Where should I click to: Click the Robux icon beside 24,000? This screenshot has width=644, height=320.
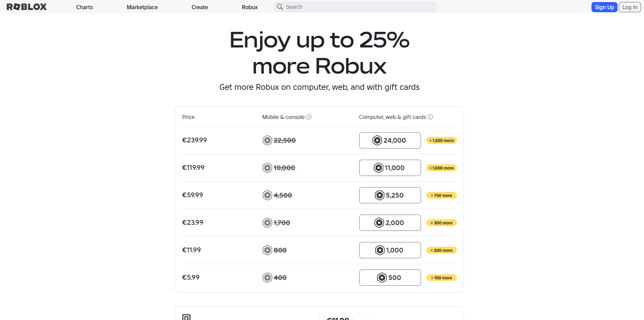(377, 140)
